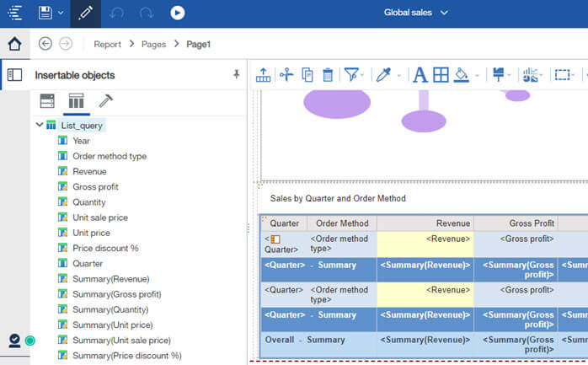Screen dimensions: 588x365
Task: Open the Background color dropdown arrow
Action: (x=477, y=75)
